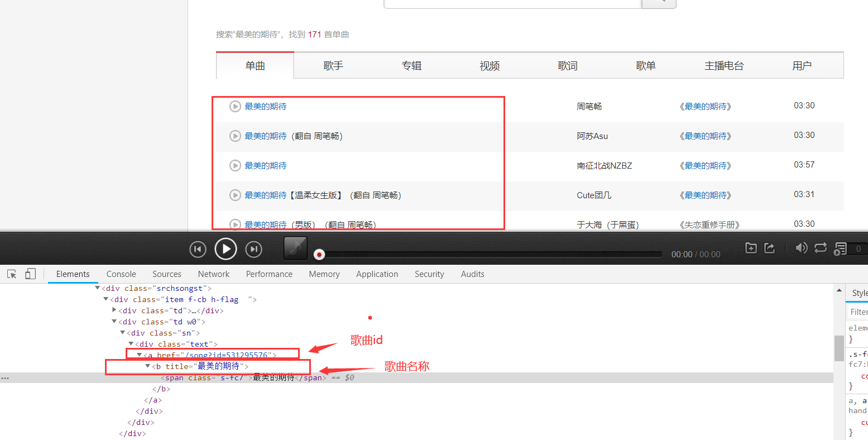Open the selected DOM row ellipsis menu
Viewport: 868px width, 440px height.
point(5,378)
